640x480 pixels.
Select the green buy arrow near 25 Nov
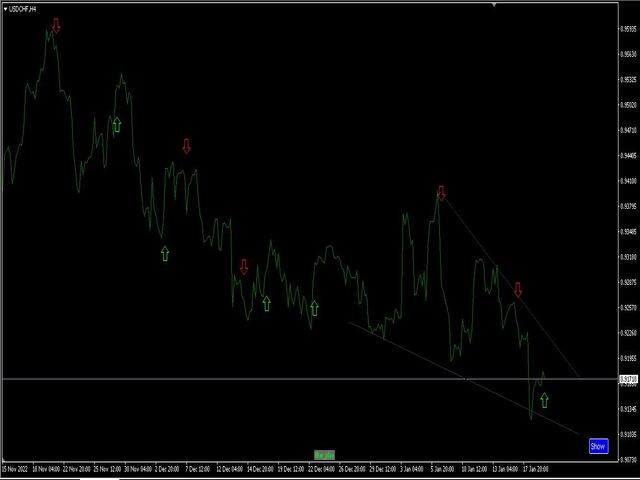(117, 125)
